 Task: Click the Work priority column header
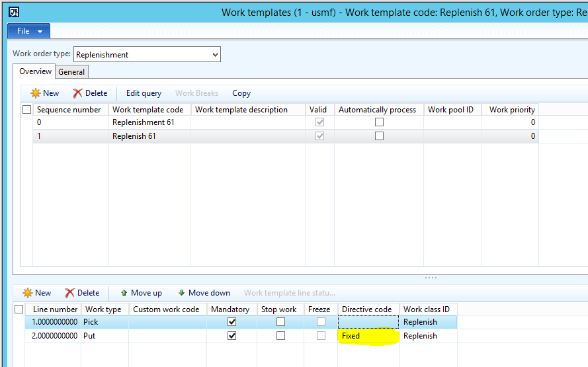510,110
